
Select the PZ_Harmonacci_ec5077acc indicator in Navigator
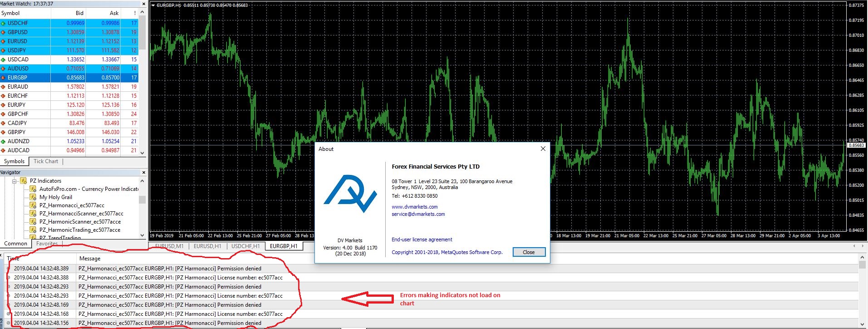(72, 205)
